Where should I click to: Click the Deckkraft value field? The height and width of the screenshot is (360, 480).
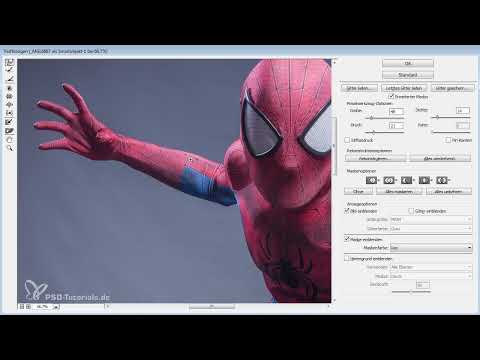423,285
